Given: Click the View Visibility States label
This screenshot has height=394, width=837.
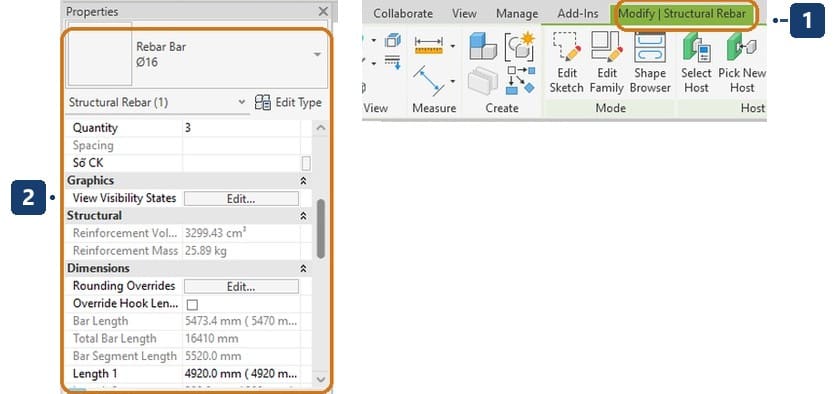Looking at the screenshot, I should coord(124,198).
